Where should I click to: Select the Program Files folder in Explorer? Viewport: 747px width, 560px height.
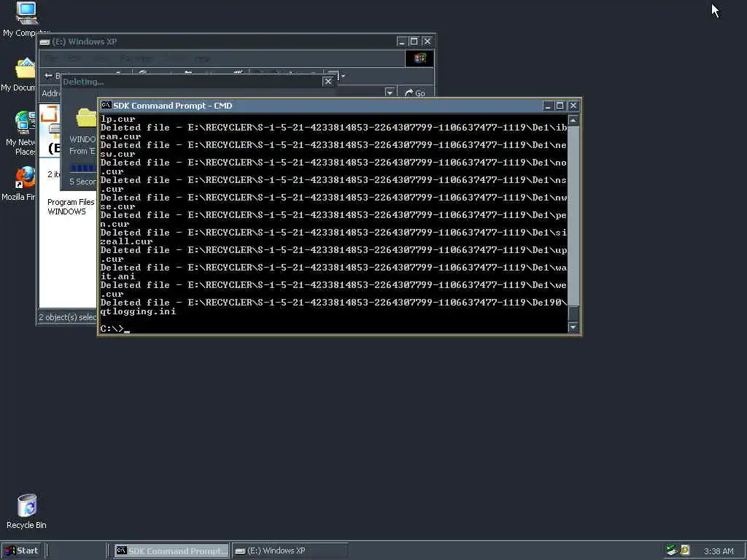[x=71, y=202]
